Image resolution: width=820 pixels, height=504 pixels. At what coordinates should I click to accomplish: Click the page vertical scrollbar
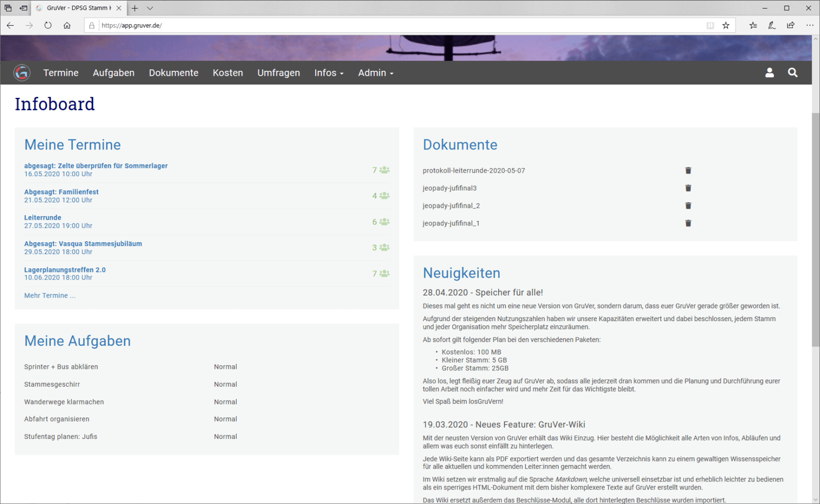point(815,229)
